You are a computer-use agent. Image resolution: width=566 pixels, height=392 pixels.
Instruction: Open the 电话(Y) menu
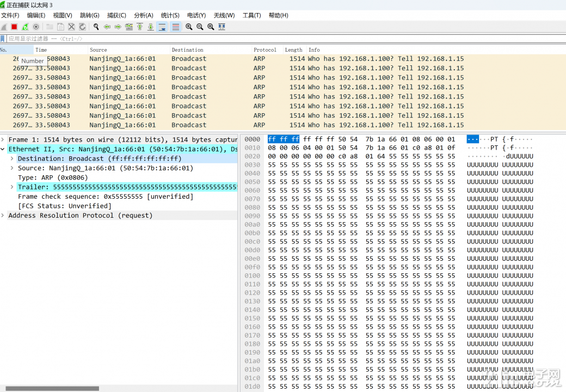[196, 15]
